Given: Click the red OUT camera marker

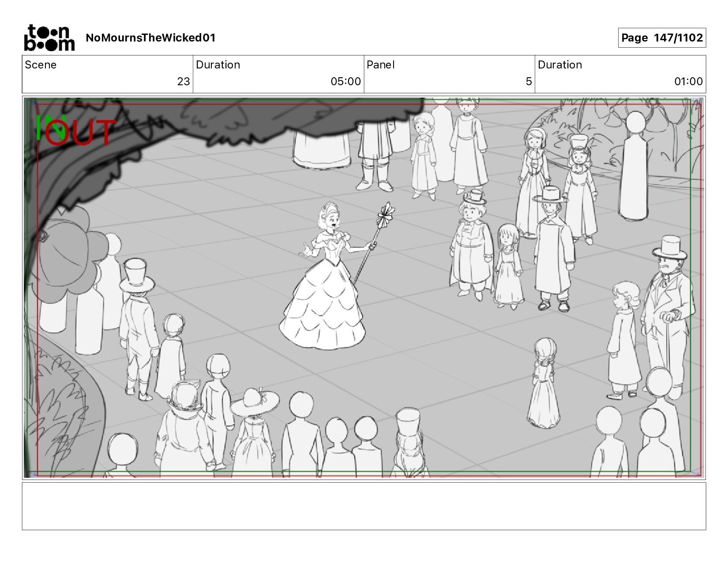Looking at the screenshot, I should 80,132.
